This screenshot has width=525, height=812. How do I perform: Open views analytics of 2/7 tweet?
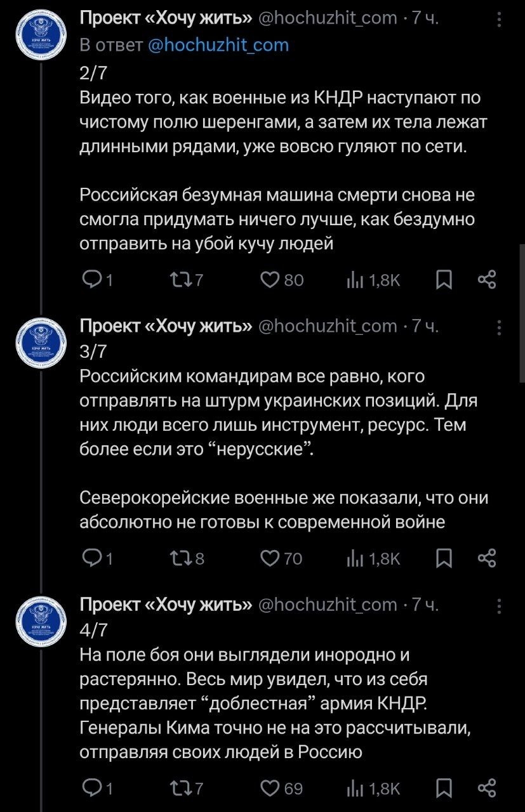click(x=373, y=280)
